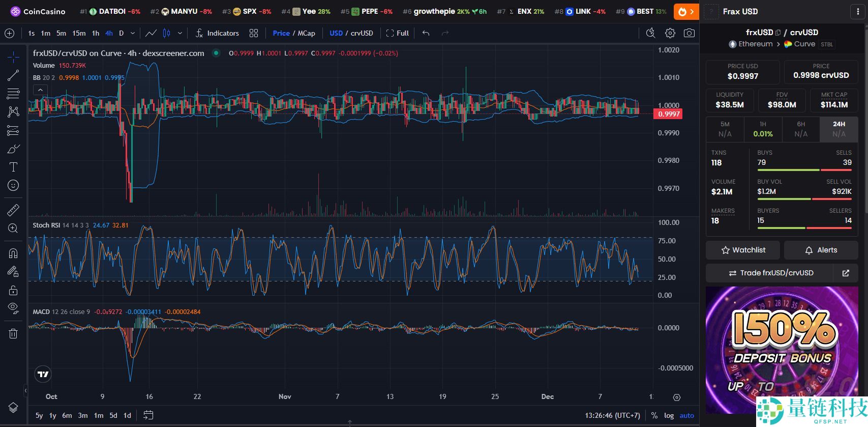The image size is (868, 427).
Task: Switch chart denomination to USD
Action: [336, 33]
